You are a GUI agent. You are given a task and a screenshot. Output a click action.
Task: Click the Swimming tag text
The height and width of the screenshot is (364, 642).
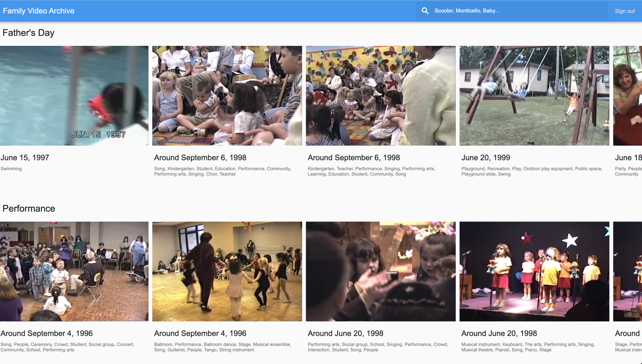pos(11,169)
